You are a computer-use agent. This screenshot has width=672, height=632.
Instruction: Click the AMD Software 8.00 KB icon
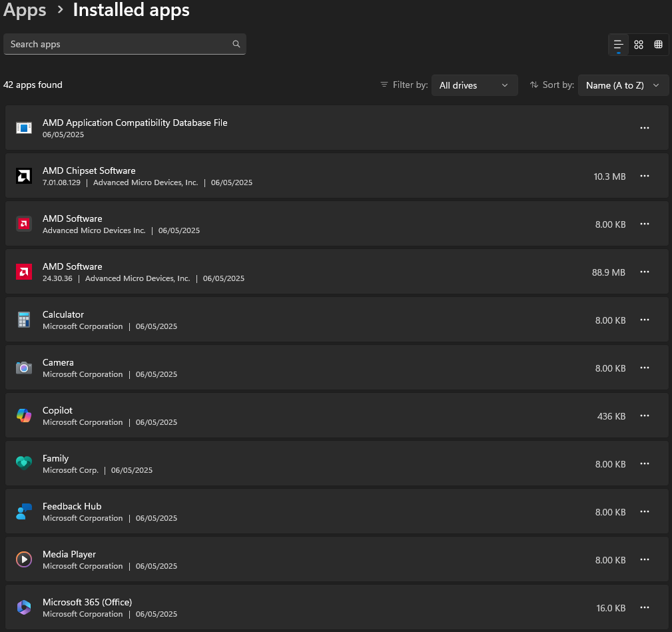point(24,224)
